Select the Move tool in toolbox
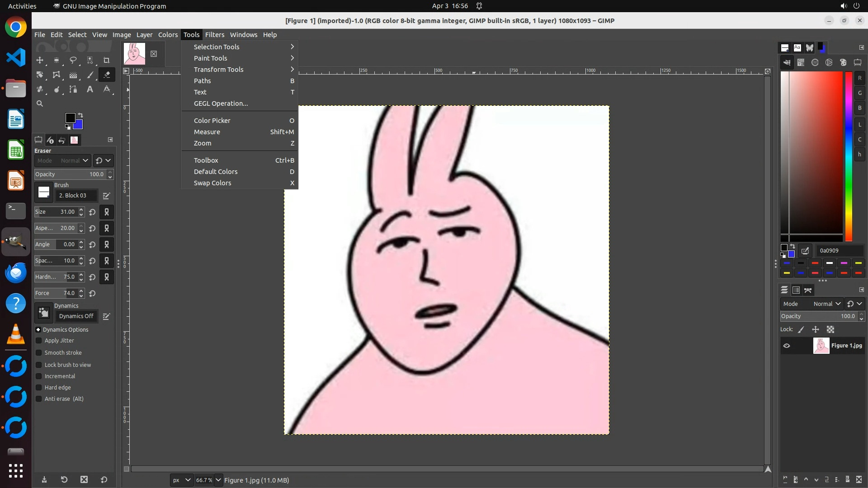This screenshot has height=488, width=868. pos(40,60)
